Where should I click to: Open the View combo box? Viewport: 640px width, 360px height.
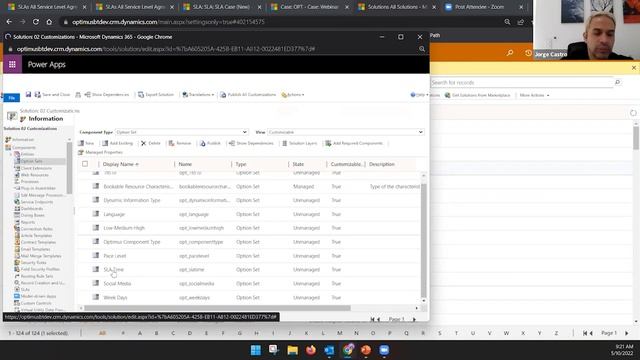tap(346, 132)
